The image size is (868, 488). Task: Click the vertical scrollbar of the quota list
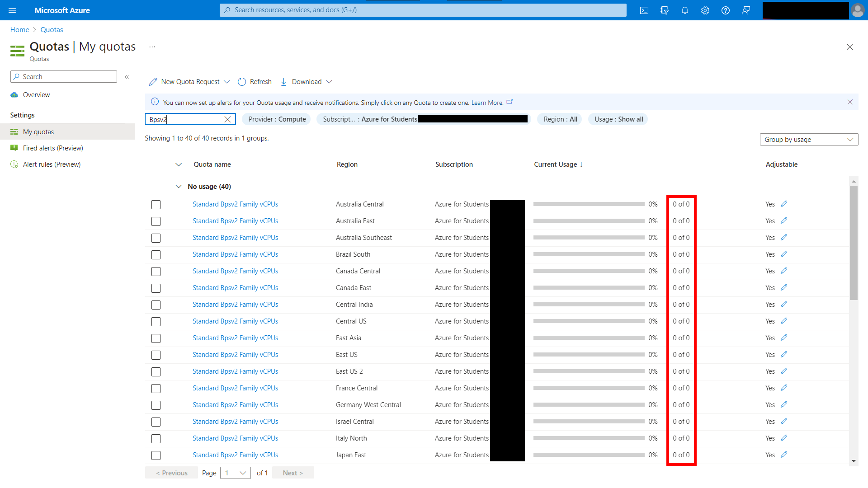pos(854,243)
